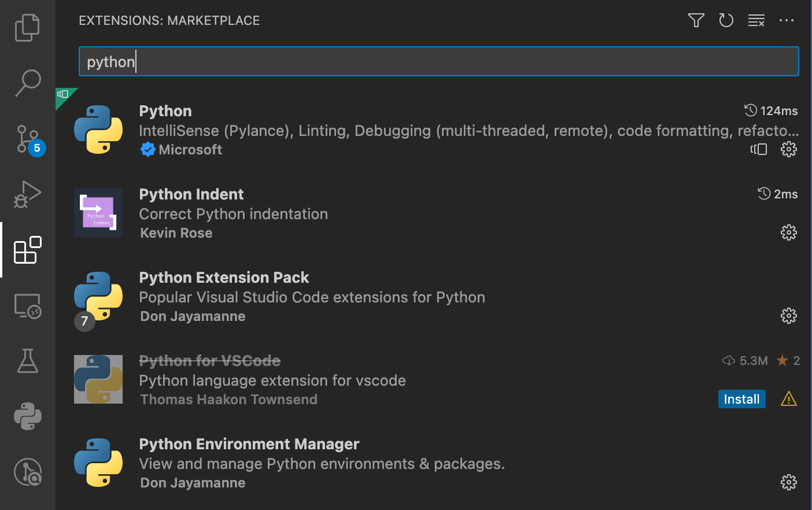Open the Views and More Actions menu
The image size is (812, 510).
pyautogui.click(x=787, y=20)
